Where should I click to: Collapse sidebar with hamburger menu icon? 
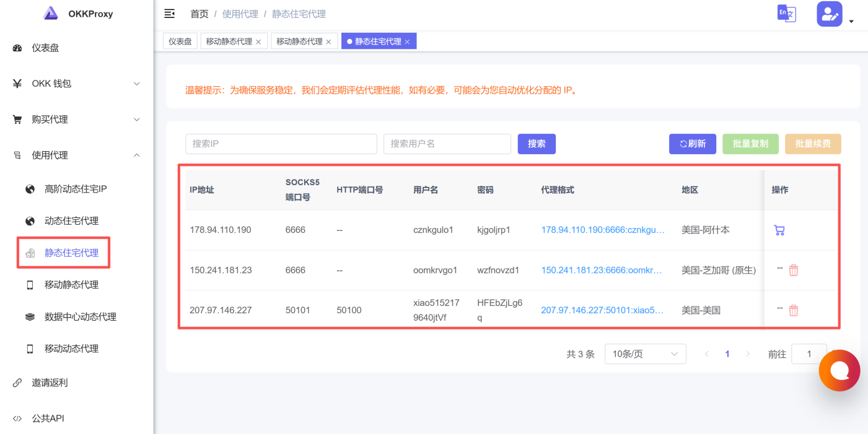pyautogui.click(x=169, y=14)
